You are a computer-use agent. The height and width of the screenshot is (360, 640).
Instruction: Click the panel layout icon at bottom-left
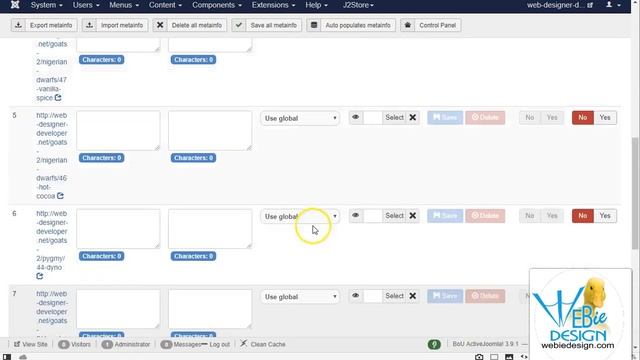[7, 357]
